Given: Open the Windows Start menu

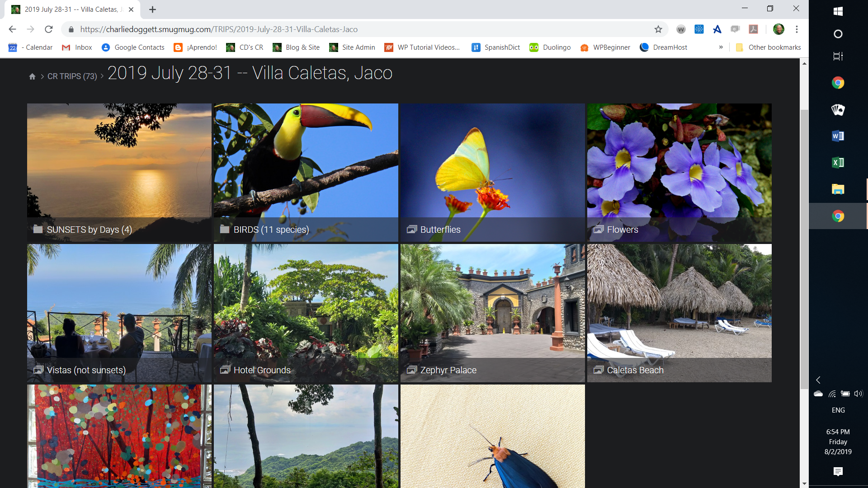Looking at the screenshot, I should tap(838, 11).
